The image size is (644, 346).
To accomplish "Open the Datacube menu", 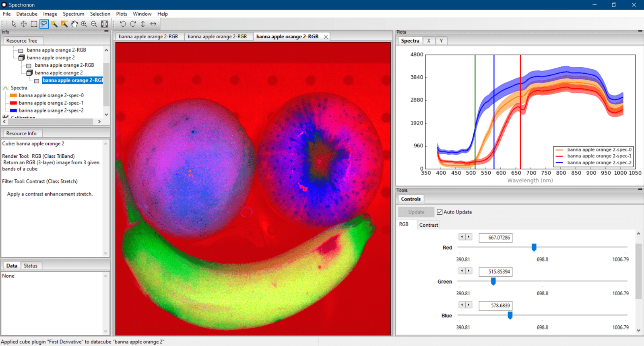I will point(27,14).
